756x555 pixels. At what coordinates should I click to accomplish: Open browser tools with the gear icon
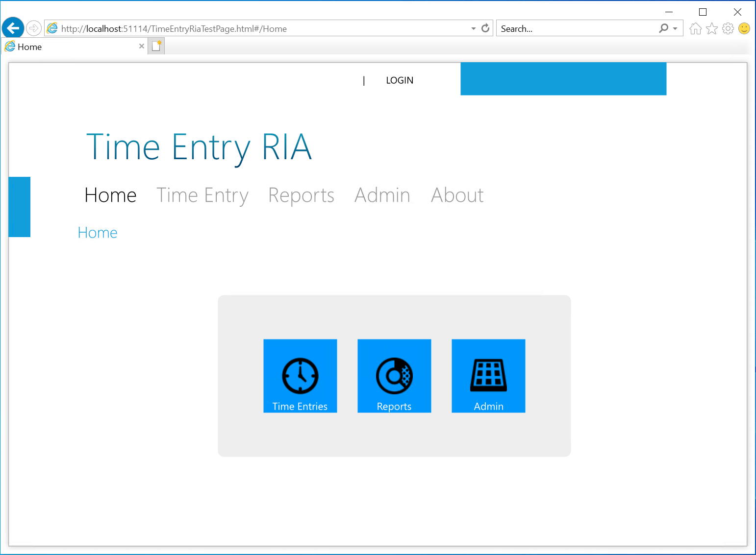coord(728,28)
